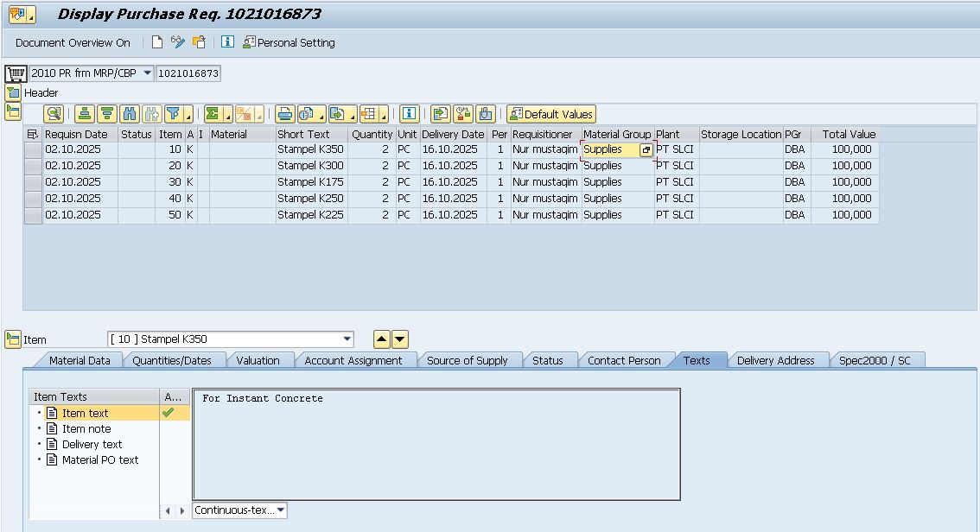Switch to the Account Assignment tab

353,360
